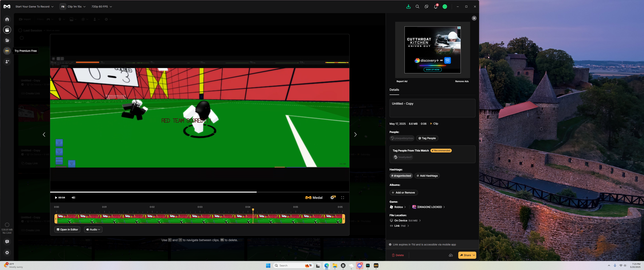Open the chat messages icon
Image resolution: width=644 pixels, height=270 pixels.
[x=426, y=7]
